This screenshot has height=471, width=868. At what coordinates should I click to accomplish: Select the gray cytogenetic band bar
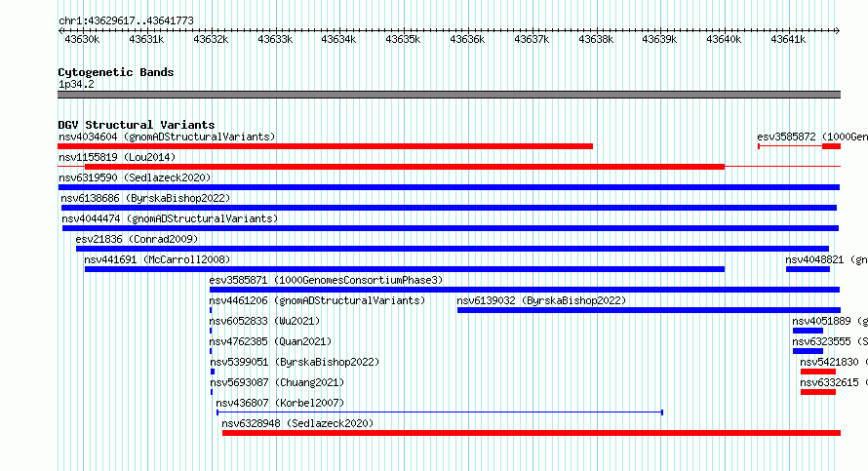449,95
